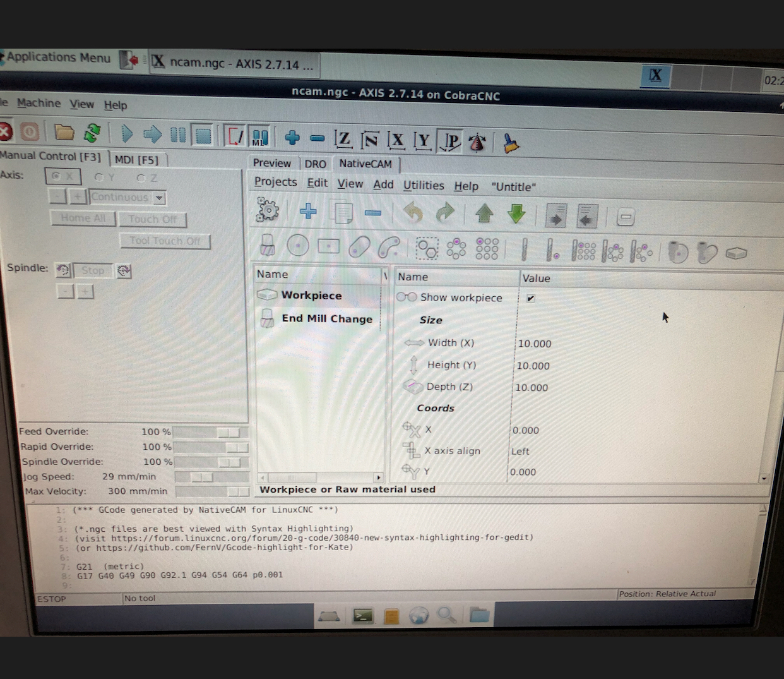Image resolution: width=784 pixels, height=679 pixels.
Task: Zoom out preview with blue minus
Action: [318, 138]
